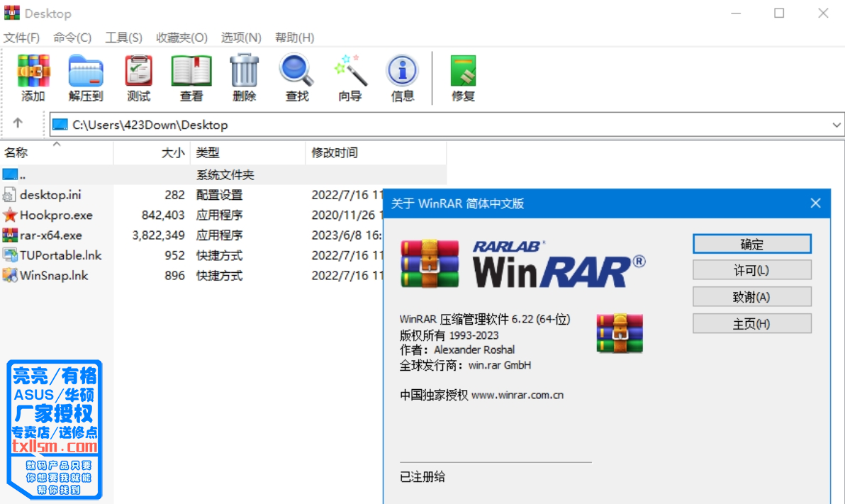Select the desktop.ini file icon
This screenshot has width=845, height=504.
tap(9, 195)
